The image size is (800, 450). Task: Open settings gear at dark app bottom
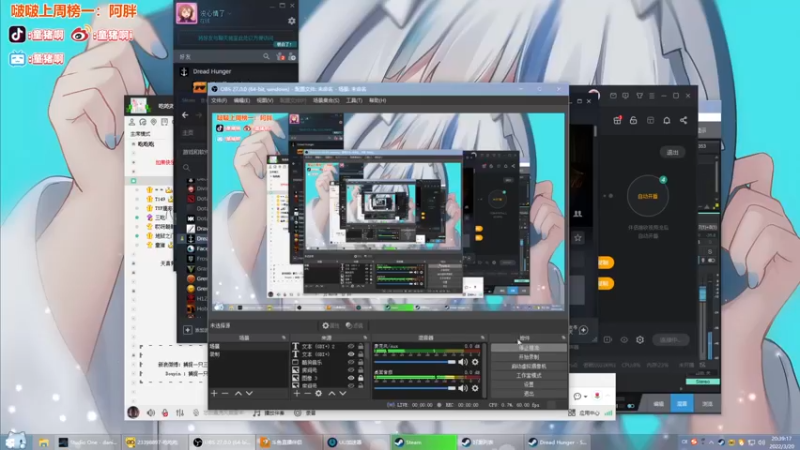(640, 340)
